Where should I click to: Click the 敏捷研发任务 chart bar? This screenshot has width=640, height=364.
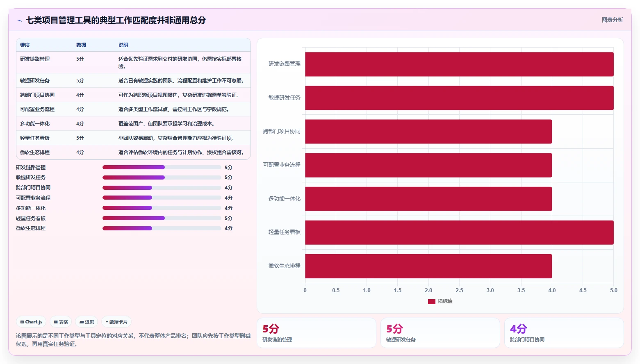coord(459,98)
